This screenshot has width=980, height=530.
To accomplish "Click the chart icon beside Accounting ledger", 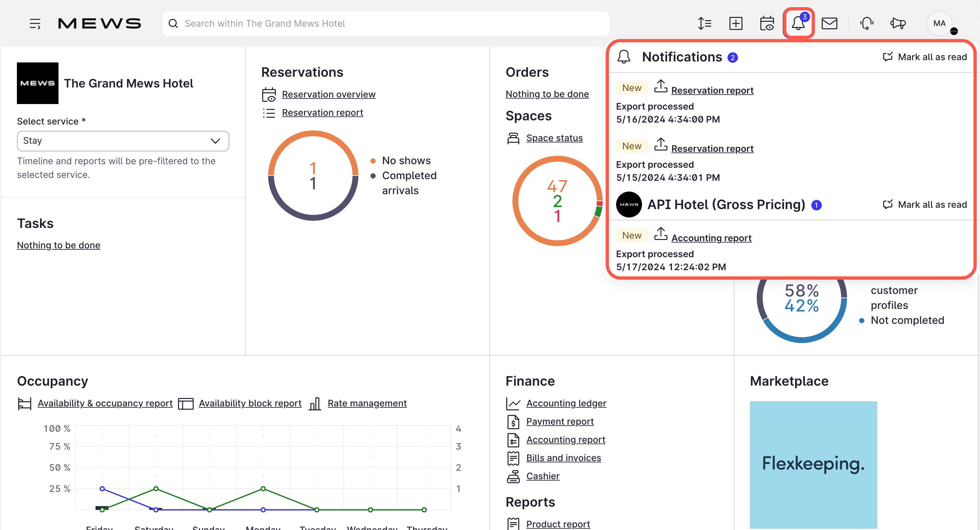I will [x=513, y=404].
